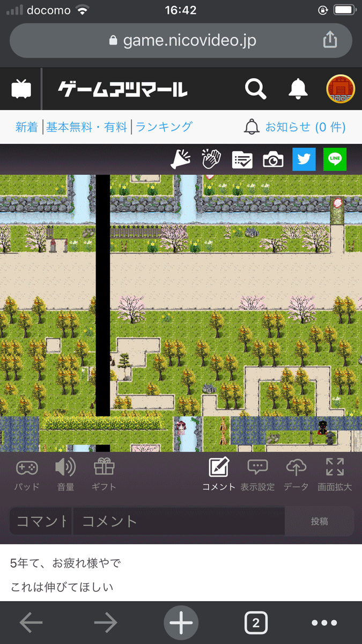Submit comment with 投稿 button
Viewport: 362px width, 644px height.
(x=320, y=521)
